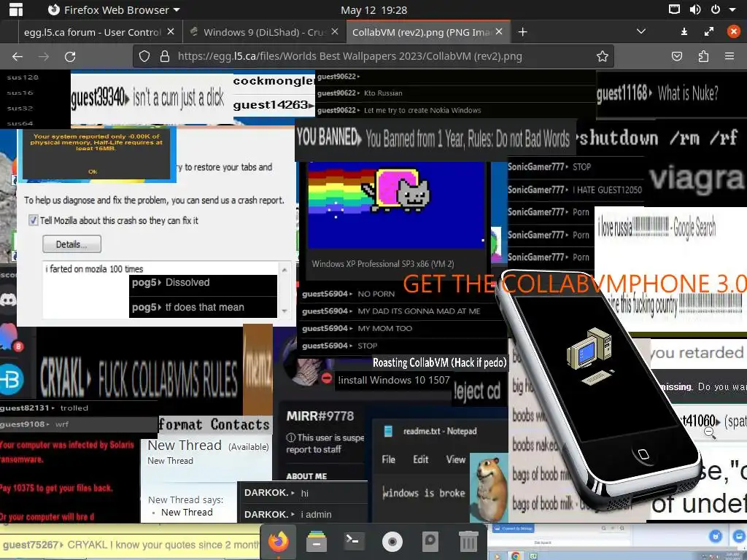The width and height of the screenshot is (747, 560).
Task: Switch to the Windows 9 (DiLShad) tab
Action: pos(264,32)
